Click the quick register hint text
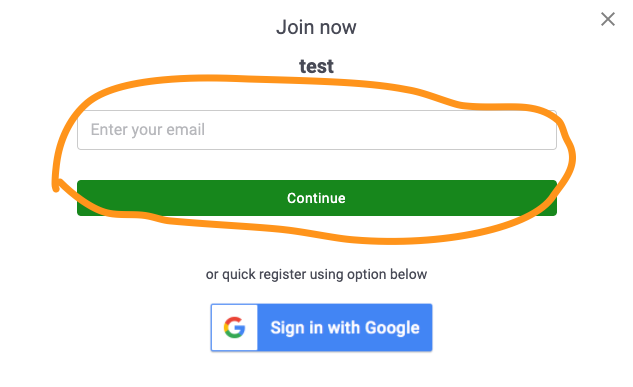 [x=316, y=274]
